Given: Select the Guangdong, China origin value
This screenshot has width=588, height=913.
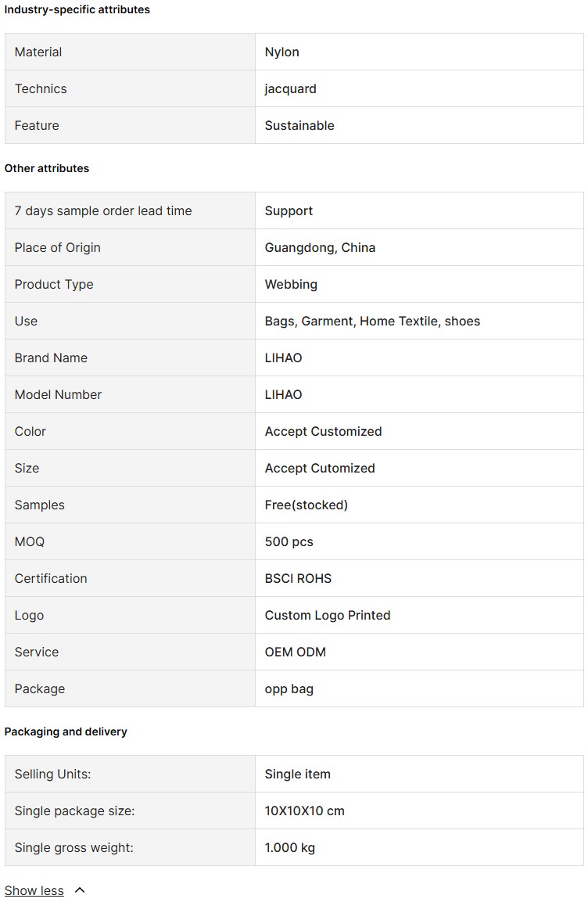Looking at the screenshot, I should pyautogui.click(x=320, y=247).
